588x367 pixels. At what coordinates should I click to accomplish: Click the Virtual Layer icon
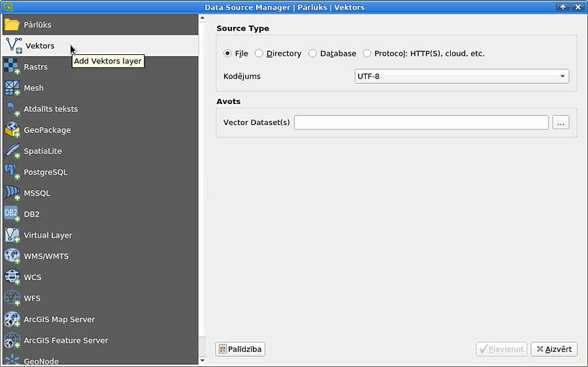12,235
